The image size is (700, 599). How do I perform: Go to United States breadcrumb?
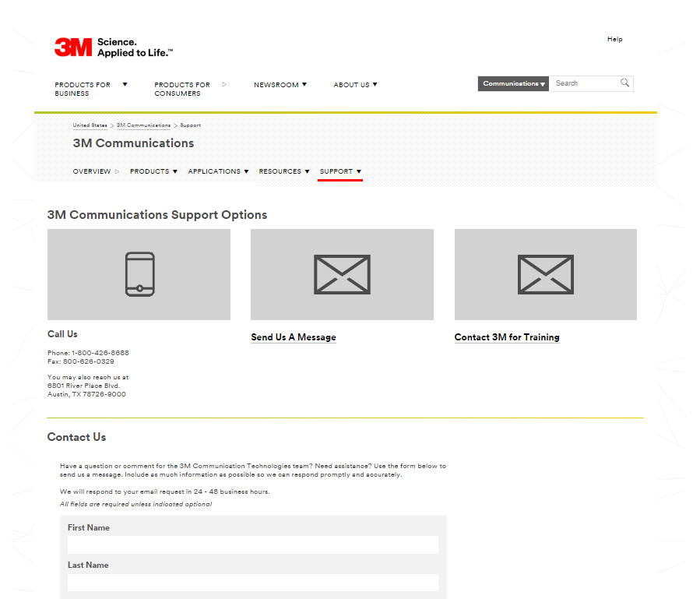coord(90,125)
